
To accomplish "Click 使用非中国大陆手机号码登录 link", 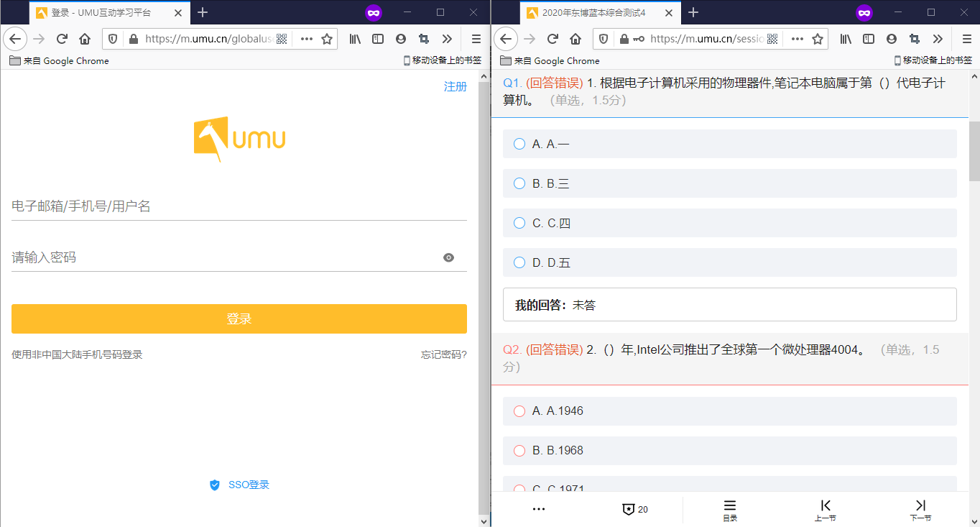I will point(77,354).
